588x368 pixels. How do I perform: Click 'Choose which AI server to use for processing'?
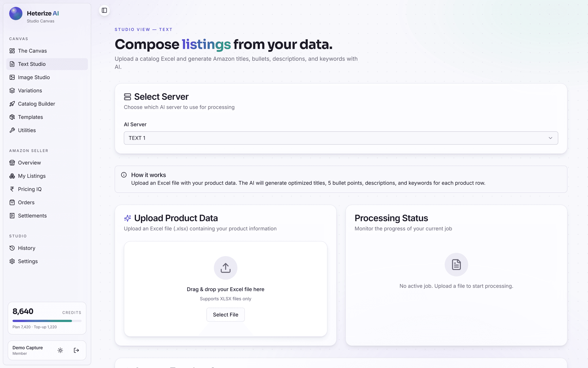click(x=179, y=107)
